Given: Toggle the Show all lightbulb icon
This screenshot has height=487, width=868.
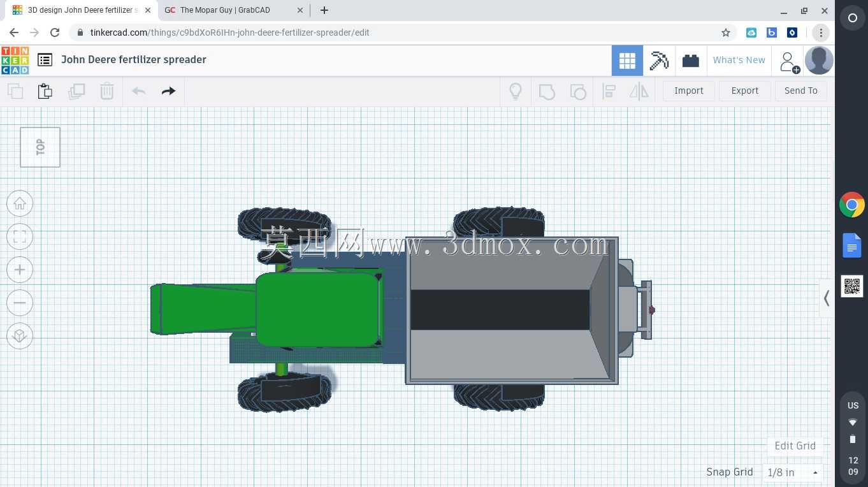Looking at the screenshot, I should pos(516,91).
